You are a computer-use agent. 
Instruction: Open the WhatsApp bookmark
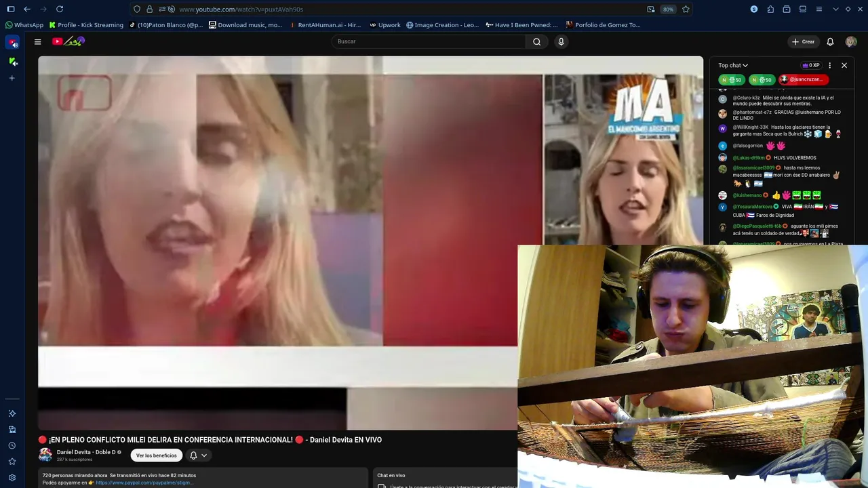coord(24,25)
